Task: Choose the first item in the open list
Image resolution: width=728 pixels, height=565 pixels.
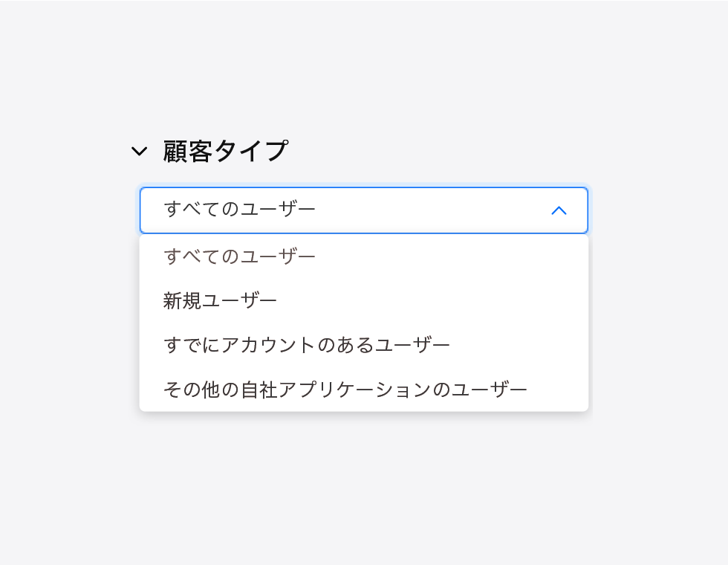Action: 240,256
